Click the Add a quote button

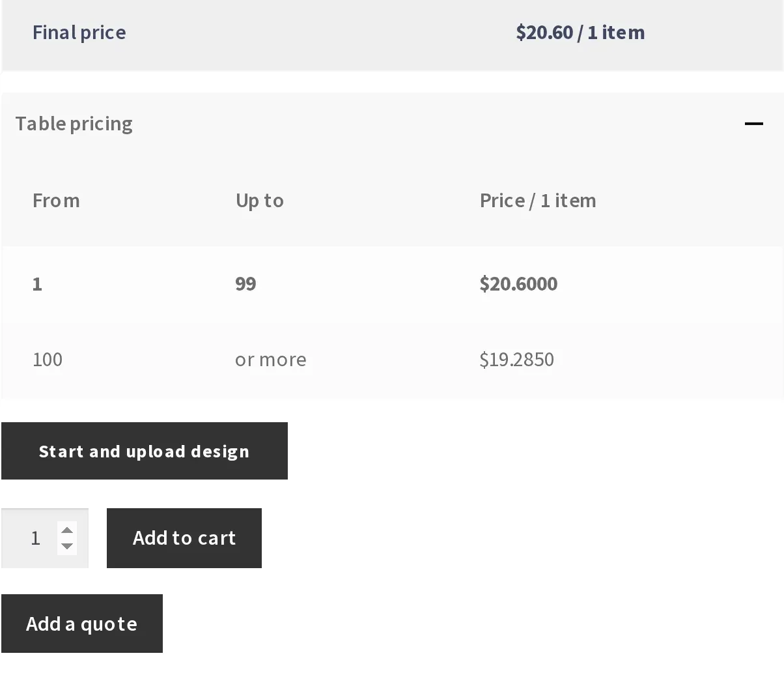pos(82,624)
